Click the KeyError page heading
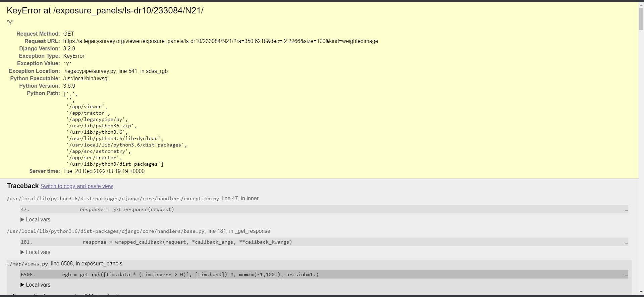The height and width of the screenshot is (297, 644). point(105,10)
